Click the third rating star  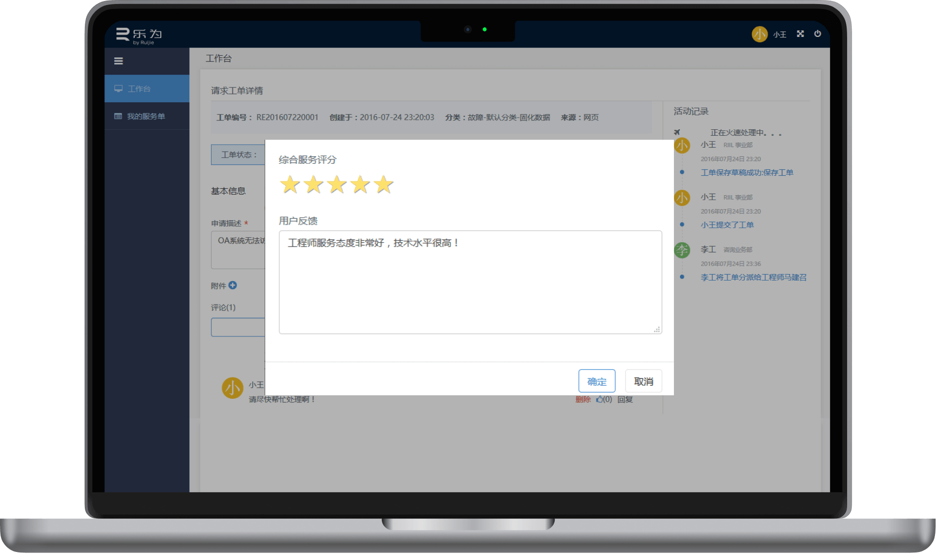click(337, 185)
